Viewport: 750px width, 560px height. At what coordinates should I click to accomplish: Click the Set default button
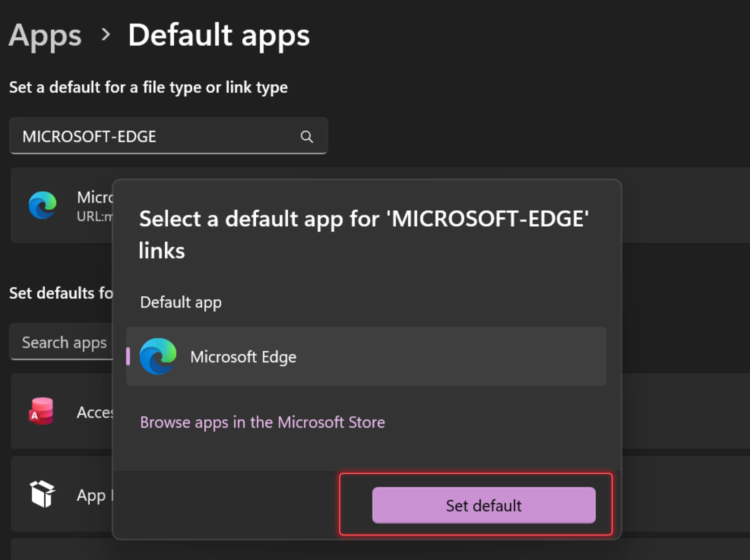coord(483,505)
